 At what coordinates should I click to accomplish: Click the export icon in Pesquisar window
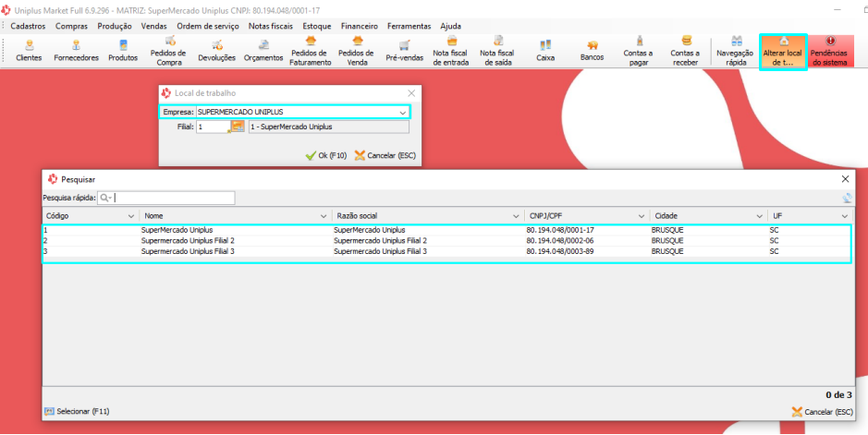coord(847,198)
